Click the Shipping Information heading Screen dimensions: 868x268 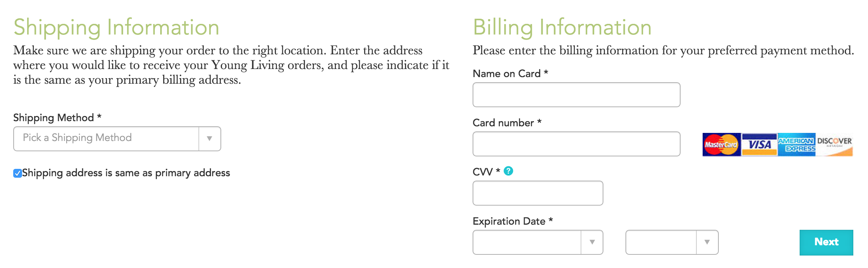point(116,28)
